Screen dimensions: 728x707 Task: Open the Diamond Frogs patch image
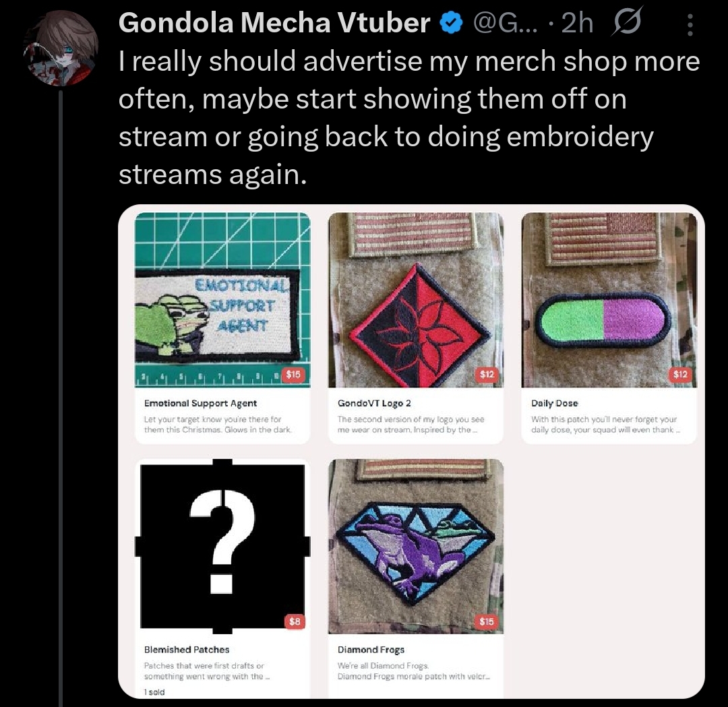[415, 547]
